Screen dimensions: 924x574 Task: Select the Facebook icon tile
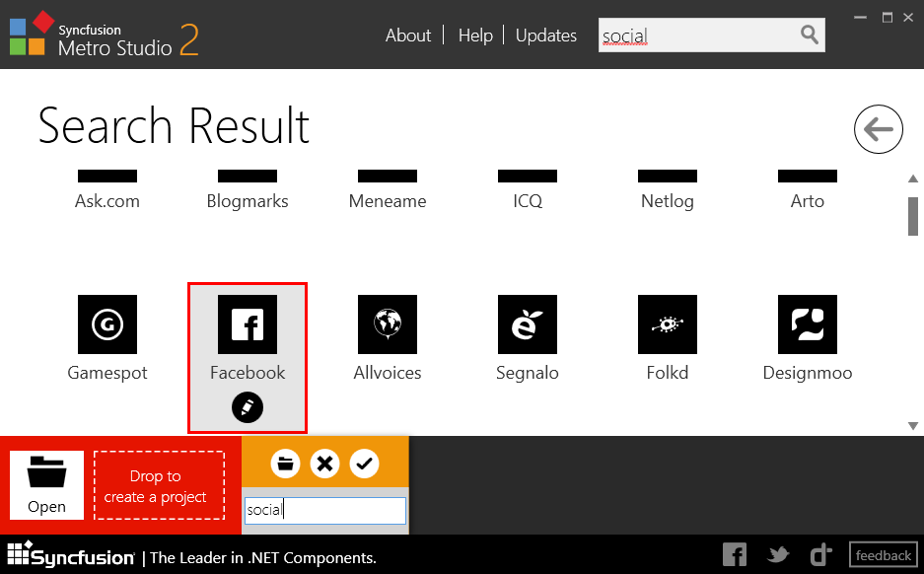pyautogui.click(x=248, y=324)
